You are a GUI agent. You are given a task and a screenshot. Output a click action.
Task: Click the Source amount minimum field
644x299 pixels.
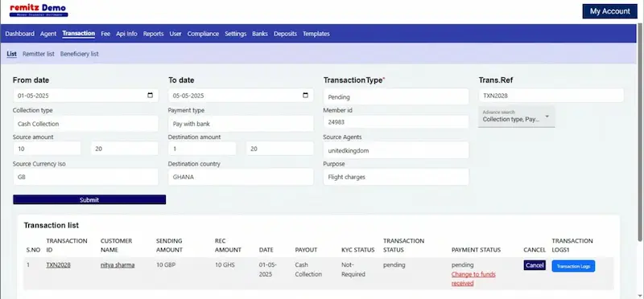pyautogui.click(x=47, y=149)
